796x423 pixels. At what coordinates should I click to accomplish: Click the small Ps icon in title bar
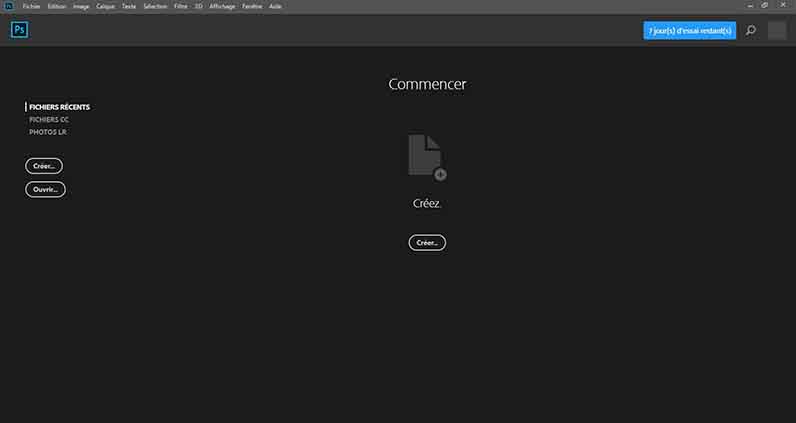[8, 5]
